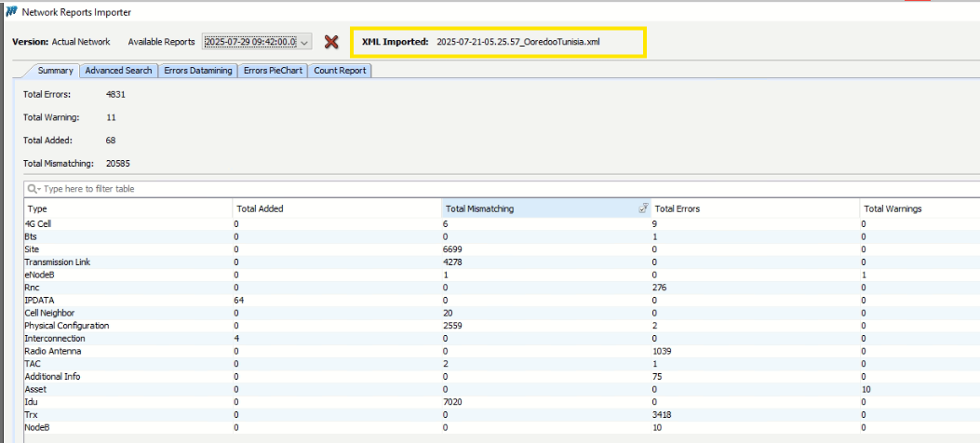Sort table by the Type column header

(x=128, y=208)
